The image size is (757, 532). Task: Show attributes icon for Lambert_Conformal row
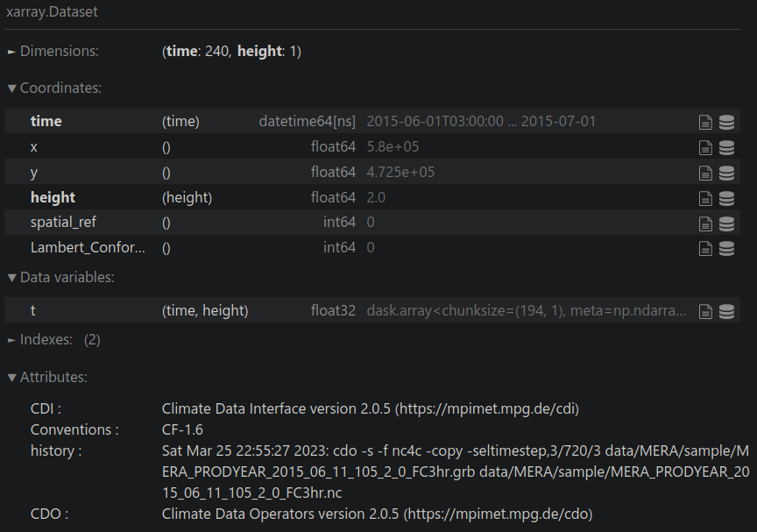(x=705, y=248)
